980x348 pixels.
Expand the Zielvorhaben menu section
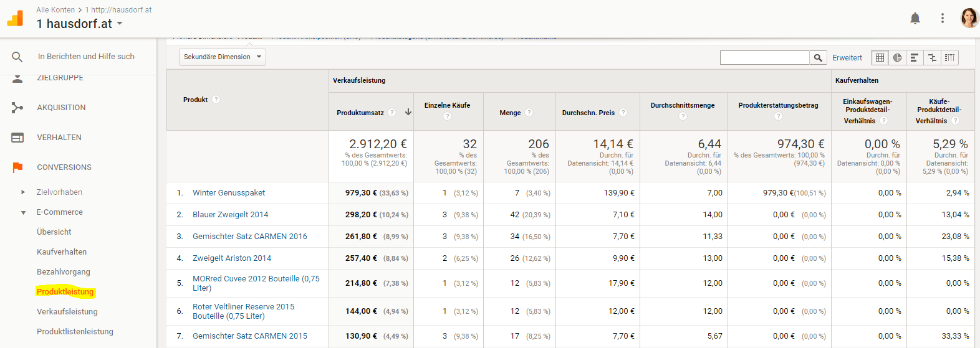pyautogui.click(x=24, y=192)
